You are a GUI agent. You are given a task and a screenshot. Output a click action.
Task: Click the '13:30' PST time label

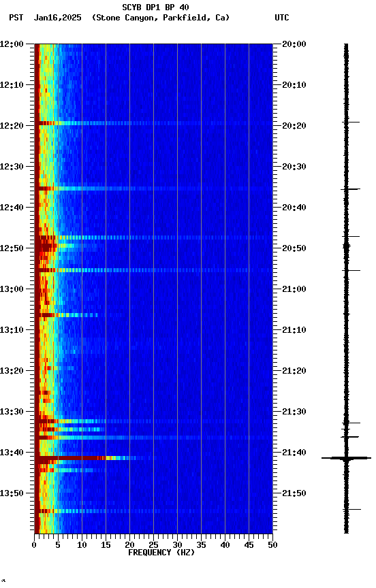(x=12, y=412)
